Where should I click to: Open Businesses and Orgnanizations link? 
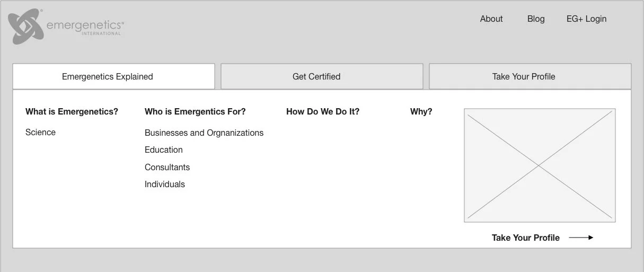point(204,133)
